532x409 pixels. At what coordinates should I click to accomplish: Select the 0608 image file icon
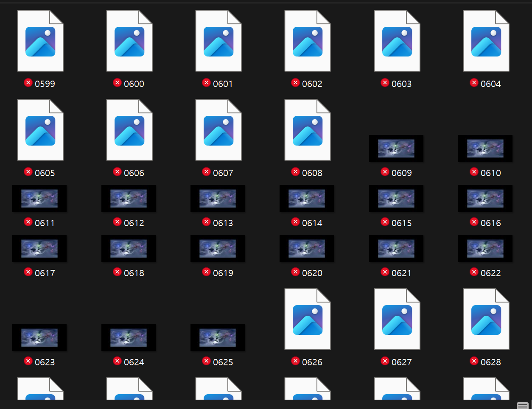[308, 130]
